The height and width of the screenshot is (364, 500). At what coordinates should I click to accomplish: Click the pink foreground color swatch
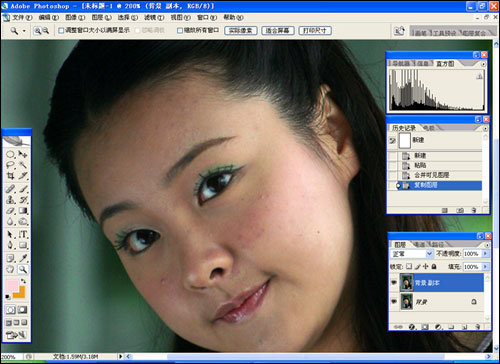[12, 286]
